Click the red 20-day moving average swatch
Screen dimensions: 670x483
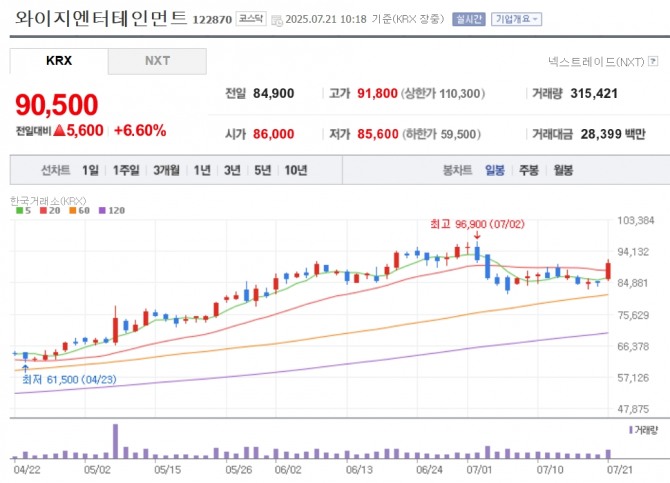(x=43, y=210)
